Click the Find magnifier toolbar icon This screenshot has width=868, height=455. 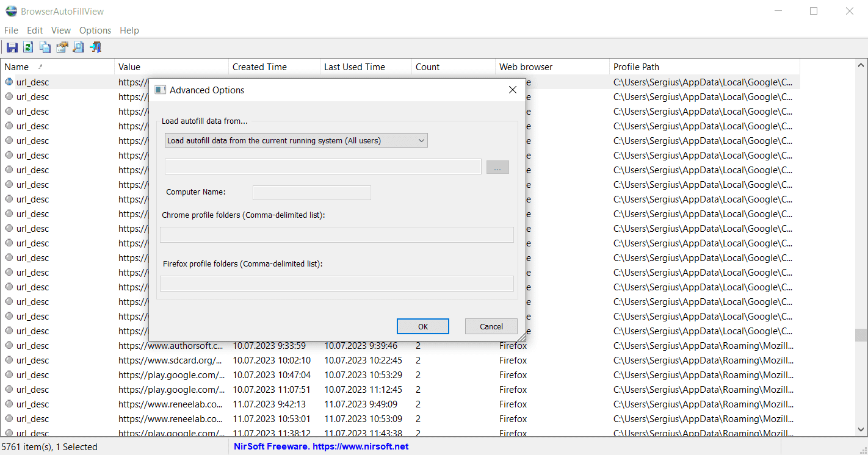pyautogui.click(x=78, y=47)
